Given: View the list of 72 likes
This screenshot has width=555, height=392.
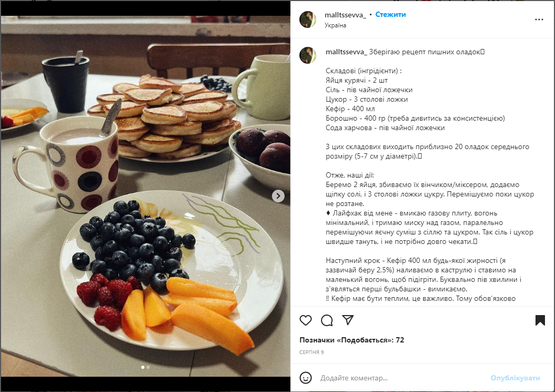Looking at the screenshot, I should coord(352,340).
